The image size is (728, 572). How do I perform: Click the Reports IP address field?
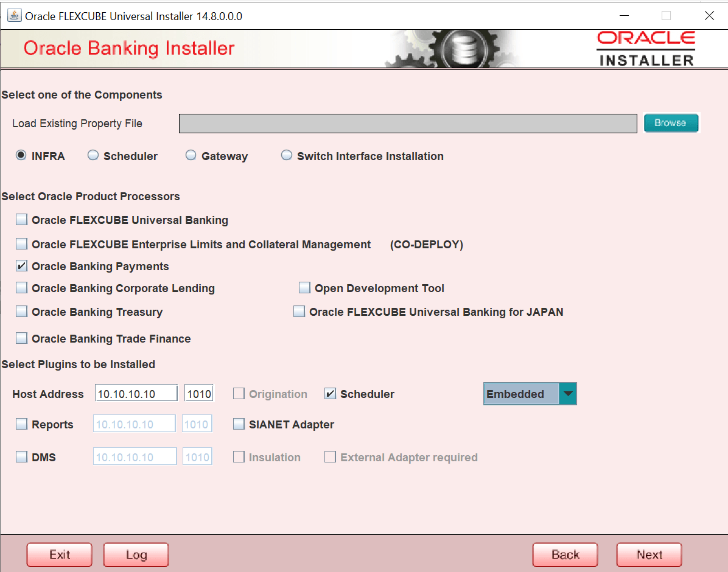pos(134,424)
